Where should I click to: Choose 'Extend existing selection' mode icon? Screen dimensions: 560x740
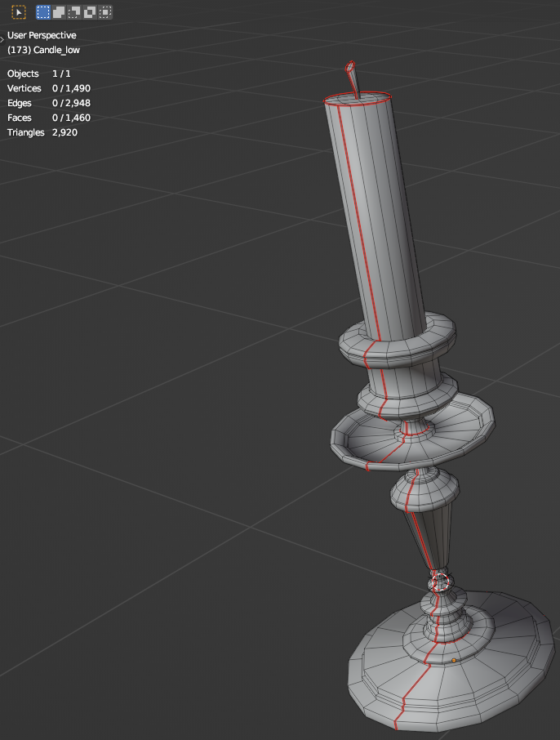59,12
